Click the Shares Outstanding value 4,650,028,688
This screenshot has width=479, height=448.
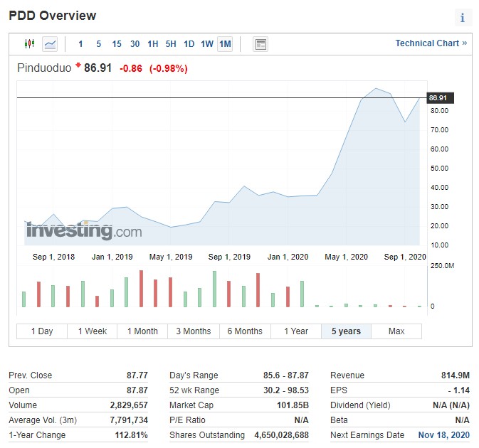pos(281,435)
